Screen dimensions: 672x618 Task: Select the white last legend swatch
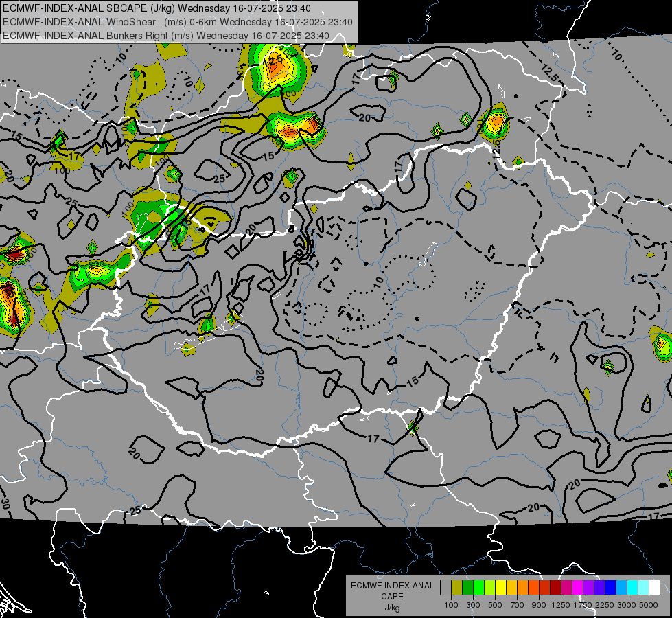(x=654, y=588)
